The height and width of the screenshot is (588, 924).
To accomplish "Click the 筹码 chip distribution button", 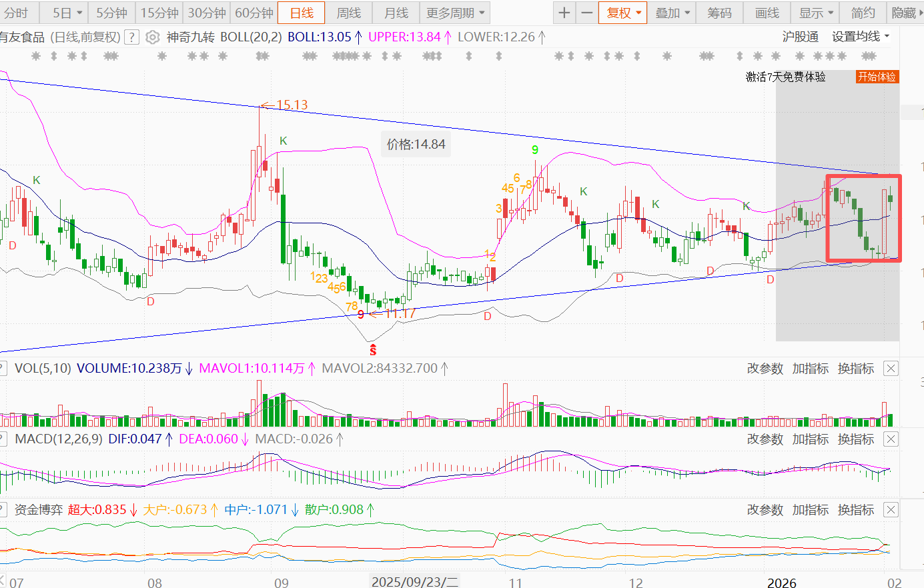I will (x=719, y=13).
